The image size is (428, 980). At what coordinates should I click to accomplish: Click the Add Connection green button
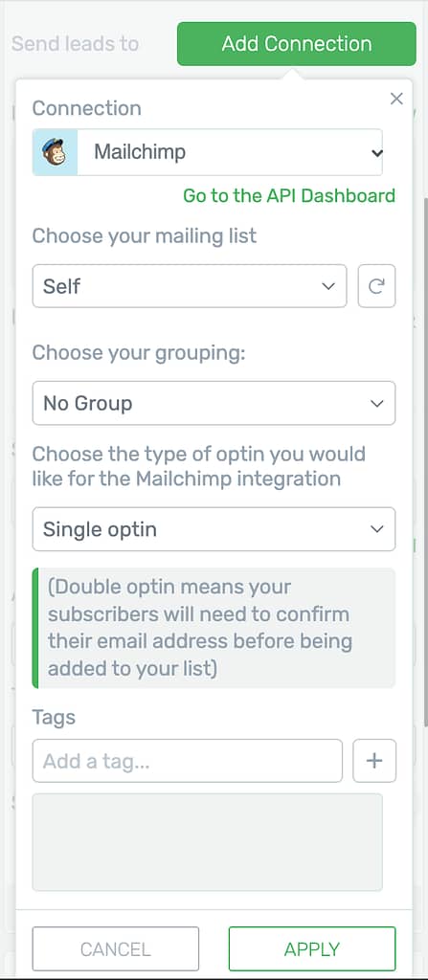[x=297, y=44]
